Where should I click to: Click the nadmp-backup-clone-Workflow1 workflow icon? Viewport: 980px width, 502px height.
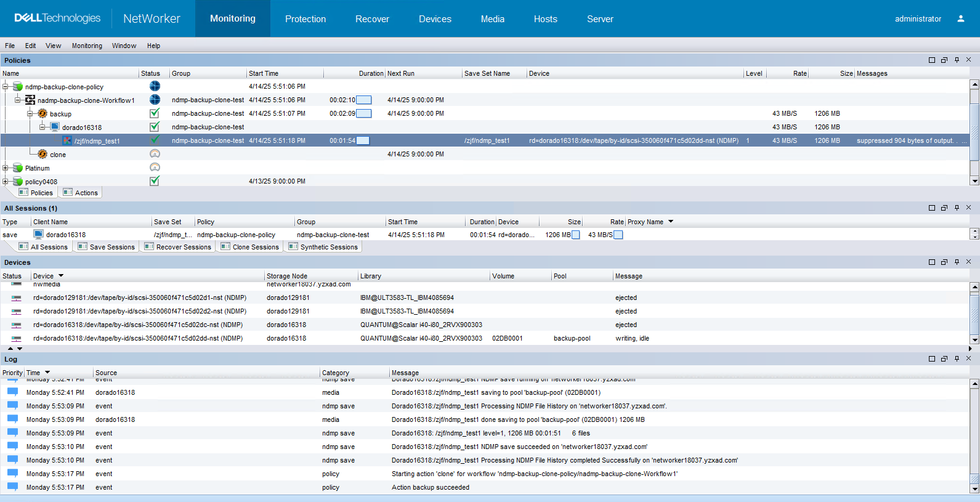pyautogui.click(x=30, y=100)
